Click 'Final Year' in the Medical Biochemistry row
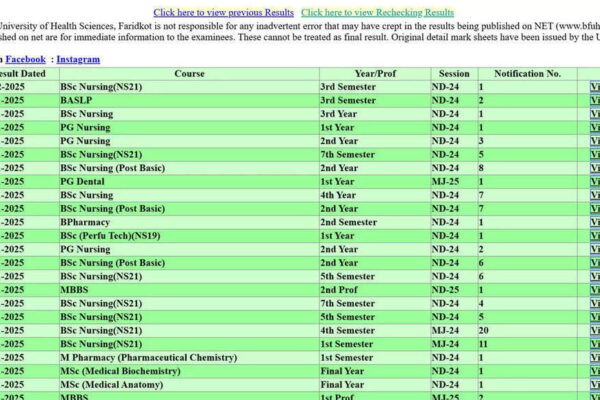The image size is (600, 400). click(375, 371)
